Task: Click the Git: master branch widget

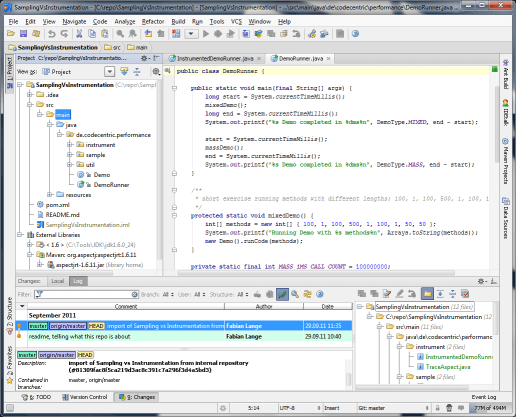Action: point(393,408)
